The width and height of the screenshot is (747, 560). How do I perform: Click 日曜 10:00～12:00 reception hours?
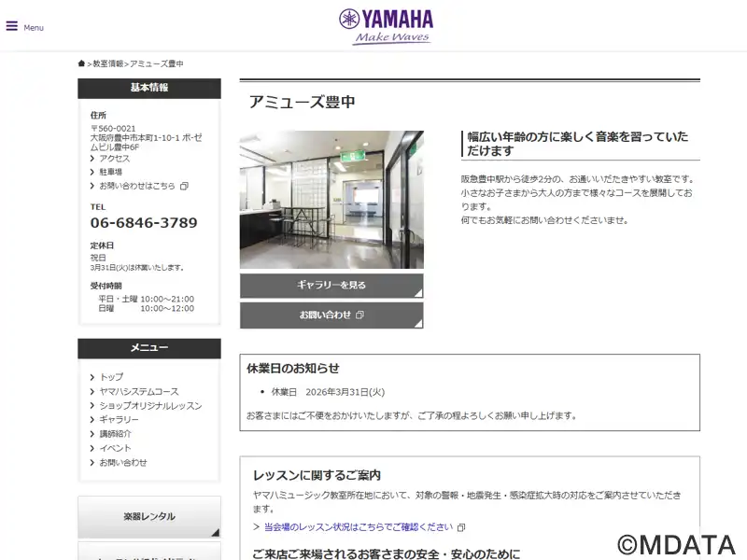[x=147, y=309]
